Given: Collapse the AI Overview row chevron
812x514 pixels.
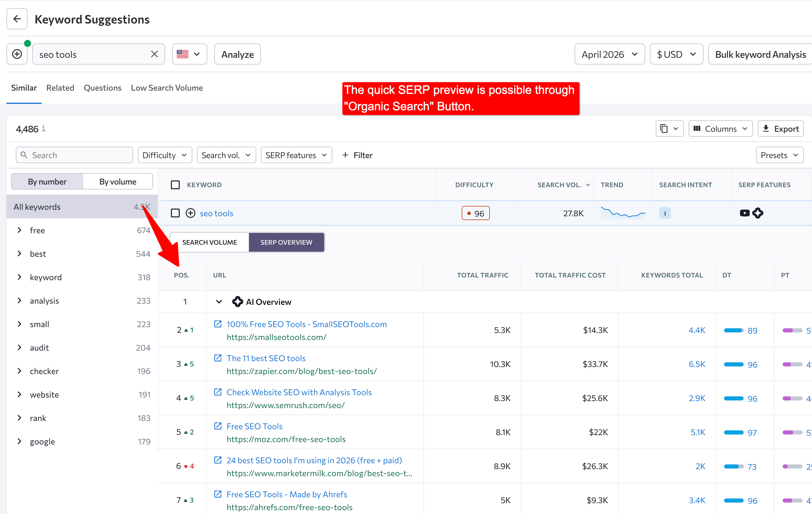Looking at the screenshot, I should click(219, 301).
